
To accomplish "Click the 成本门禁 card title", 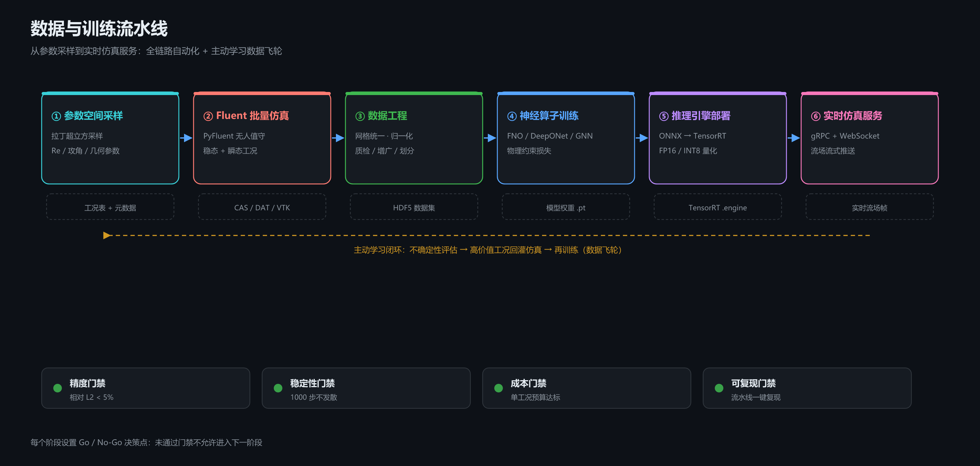I will click(528, 383).
